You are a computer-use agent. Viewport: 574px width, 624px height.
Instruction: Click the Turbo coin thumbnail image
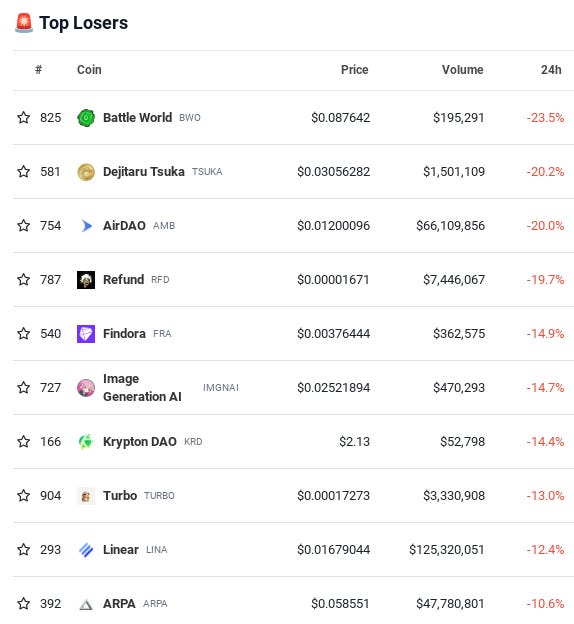tap(86, 496)
